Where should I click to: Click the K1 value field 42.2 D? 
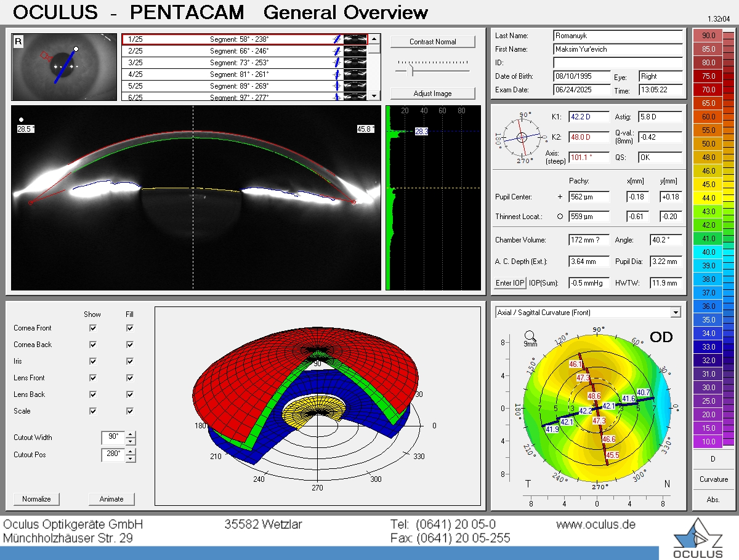589,117
